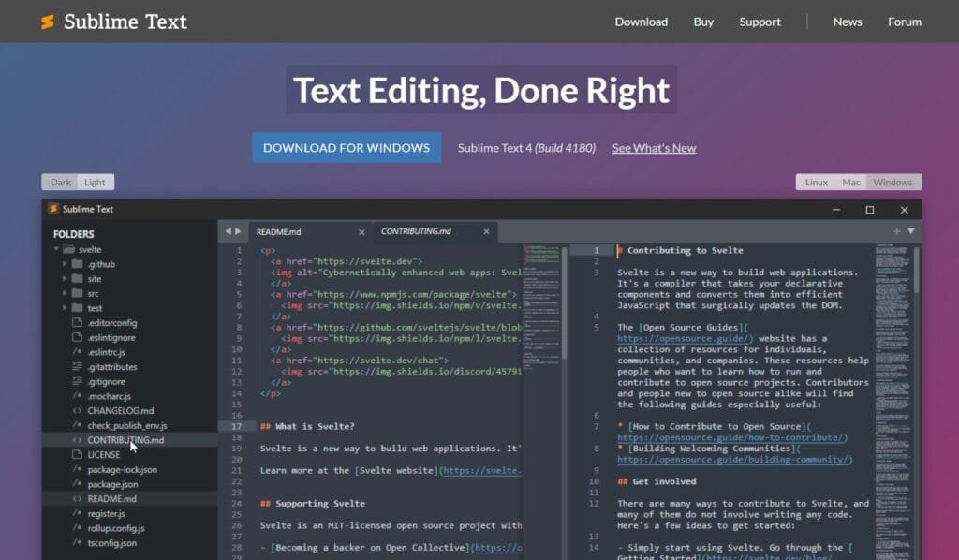959x560 pixels.
Task: Click the .editorconfig file icon
Action: point(77,322)
